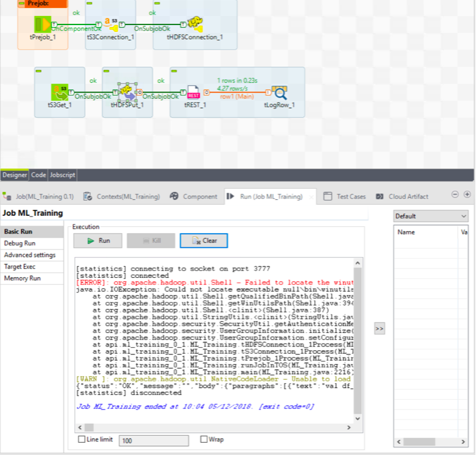This screenshot has width=476, height=455.
Task: Open Target Exec settings
Action: 32,267
